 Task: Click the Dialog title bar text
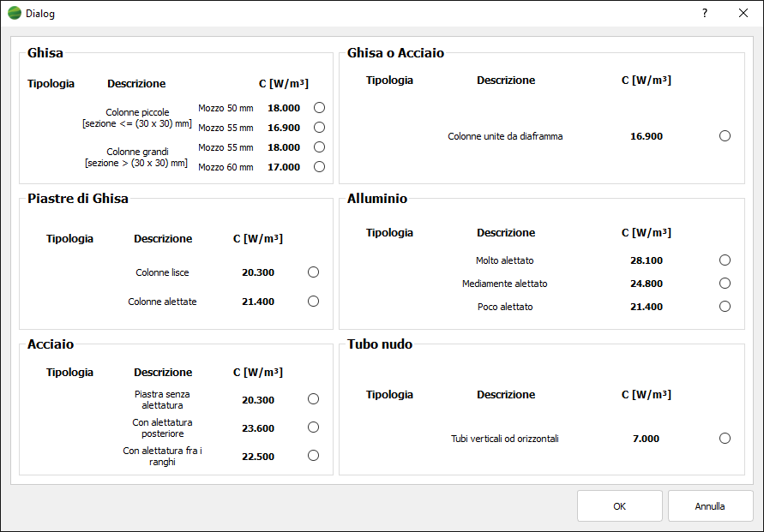(40, 14)
